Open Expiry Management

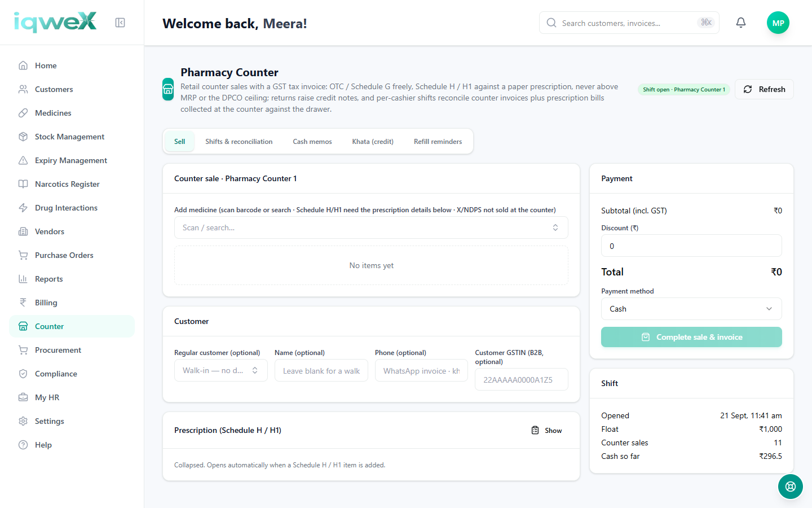tap(72, 160)
